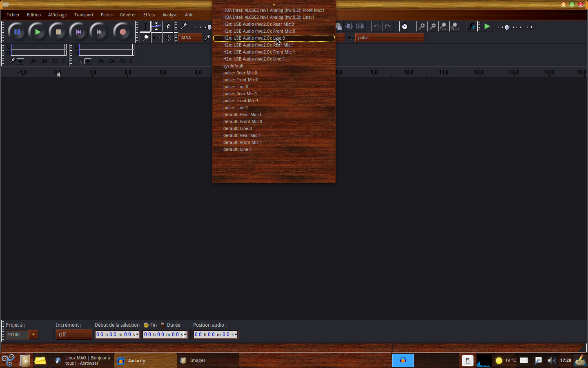This screenshot has height=368, width=588.
Task: Click the fx effects icon
Action: pos(472,27)
